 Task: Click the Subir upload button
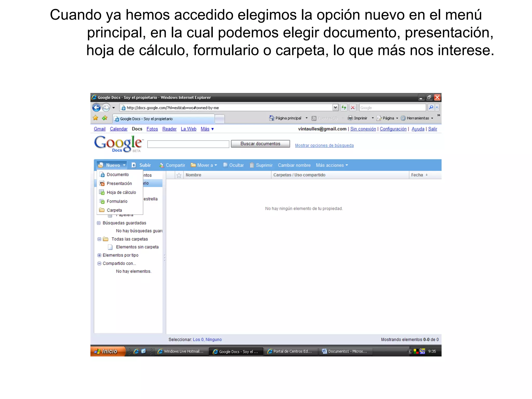tap(141, 165)
